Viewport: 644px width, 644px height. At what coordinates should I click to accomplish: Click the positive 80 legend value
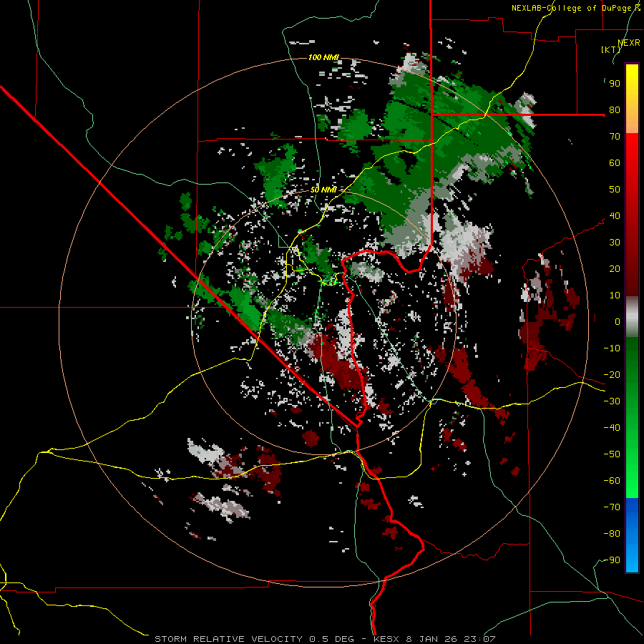click(x=615, y=110)
